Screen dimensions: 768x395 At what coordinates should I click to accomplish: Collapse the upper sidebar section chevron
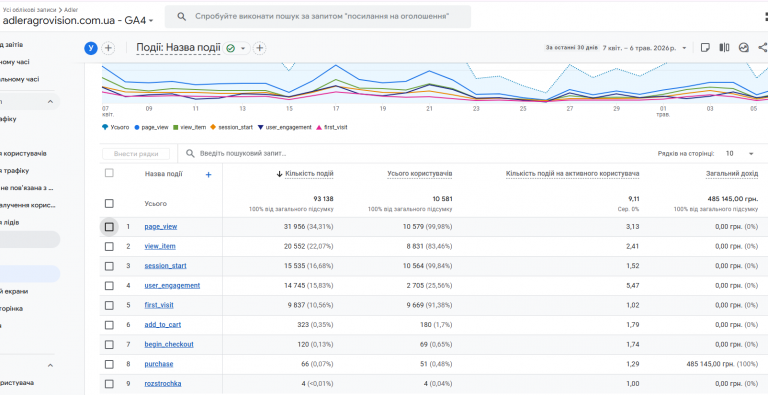(x=50, y=101)
